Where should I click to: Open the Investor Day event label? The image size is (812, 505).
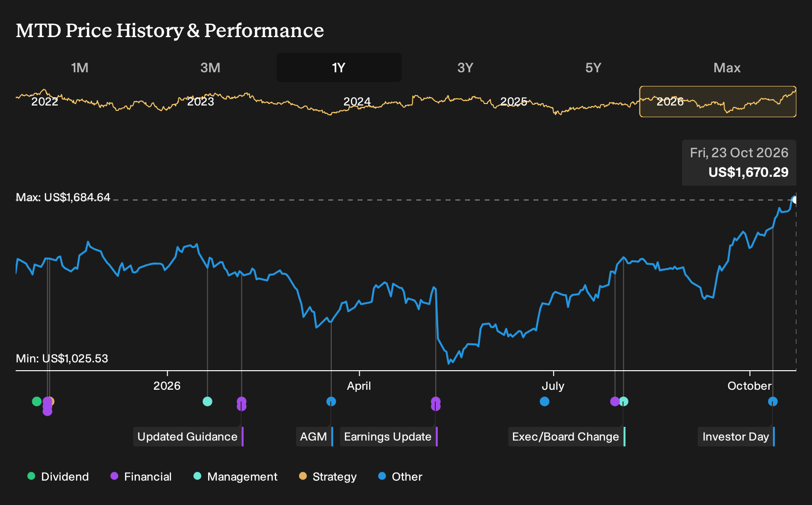click(x=736, y=437)
